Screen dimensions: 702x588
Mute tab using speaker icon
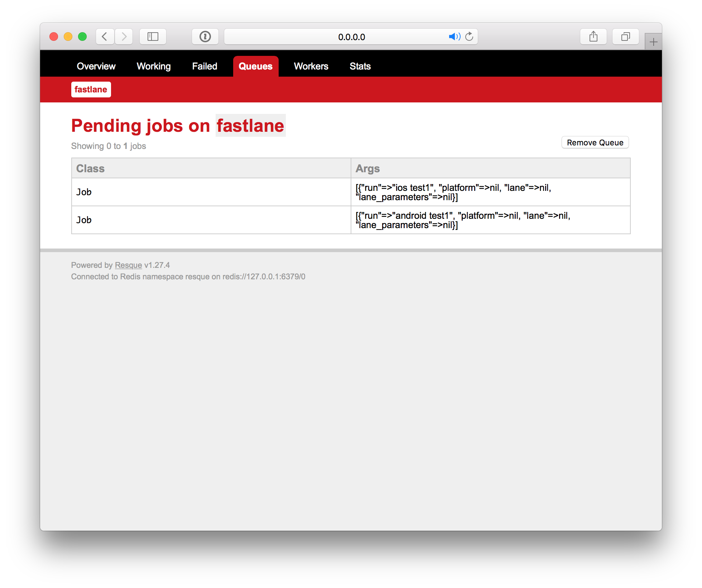(454, 37)
